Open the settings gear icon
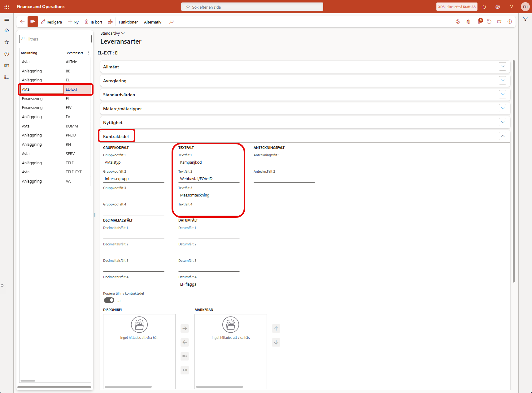The width and height of the screenshot is (532, 393). [x=498, y=7]
